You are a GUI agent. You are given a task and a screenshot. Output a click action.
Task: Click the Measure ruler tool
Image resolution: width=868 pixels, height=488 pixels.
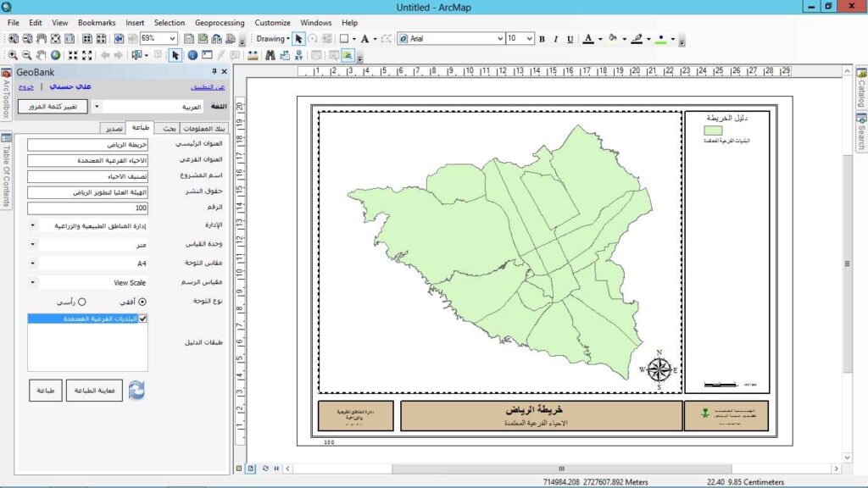click(x=253, y=55)
